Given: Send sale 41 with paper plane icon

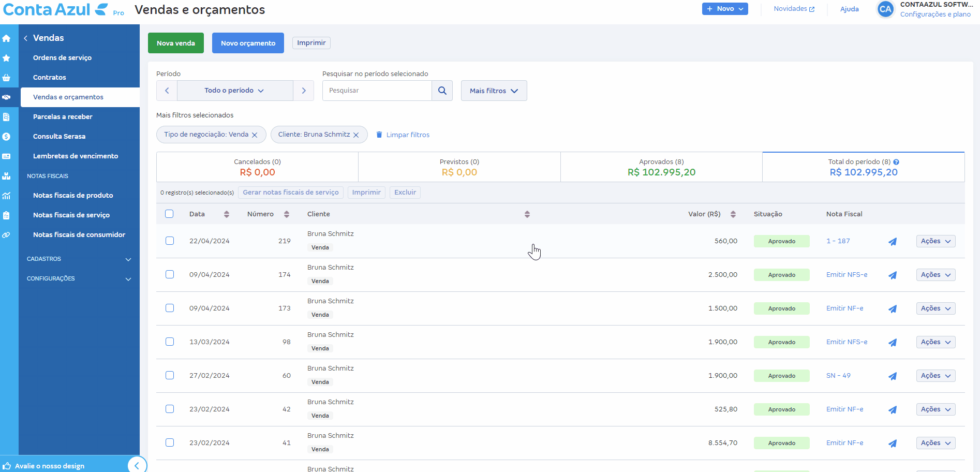Looking at the screenshot, I should 893,444.
